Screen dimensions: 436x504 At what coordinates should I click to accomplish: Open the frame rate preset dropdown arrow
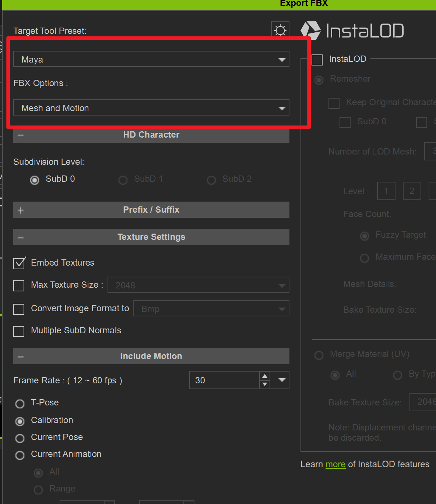coord(282,380)
